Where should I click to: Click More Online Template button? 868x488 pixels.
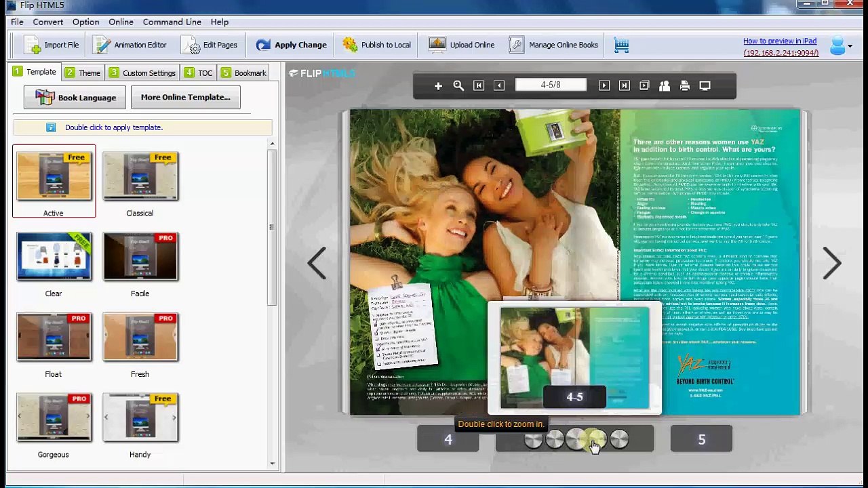click(x=185, y=97)
